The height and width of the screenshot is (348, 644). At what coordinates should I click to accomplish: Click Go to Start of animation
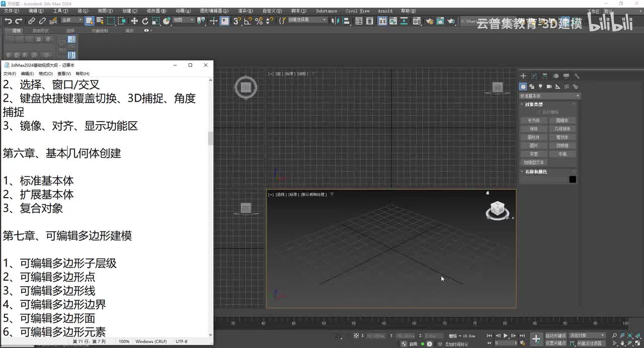[x=490, y=335]
